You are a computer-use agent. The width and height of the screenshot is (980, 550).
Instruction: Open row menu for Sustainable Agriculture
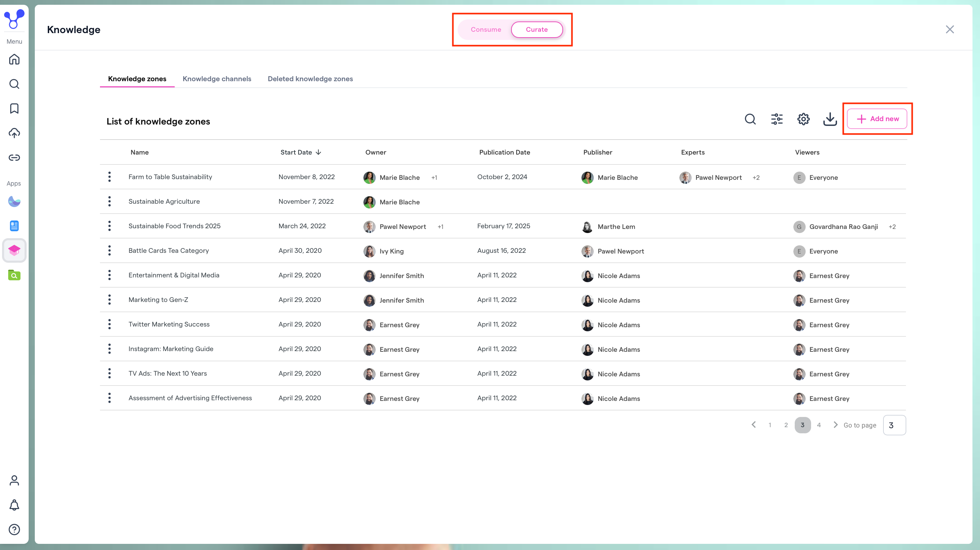pos(110,201)
